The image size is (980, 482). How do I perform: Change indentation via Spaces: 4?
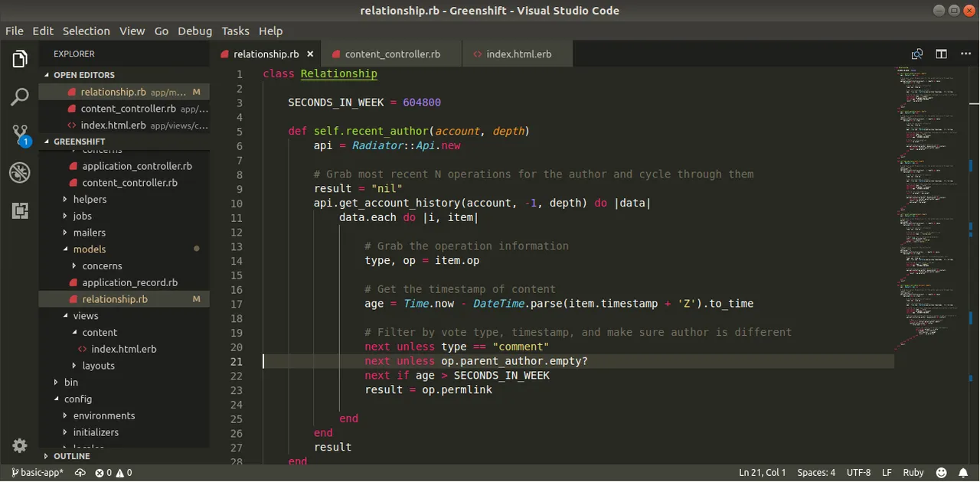pos(816,473)
